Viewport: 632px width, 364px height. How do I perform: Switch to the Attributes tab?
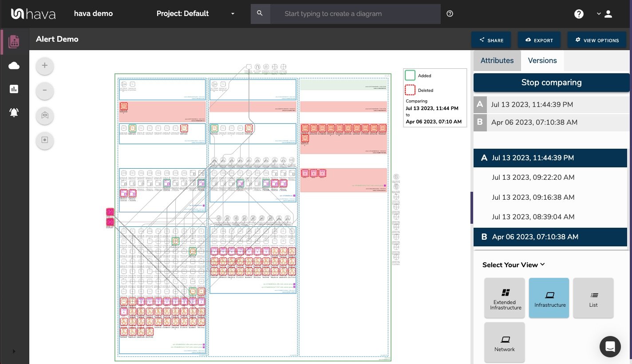point(497,60)
